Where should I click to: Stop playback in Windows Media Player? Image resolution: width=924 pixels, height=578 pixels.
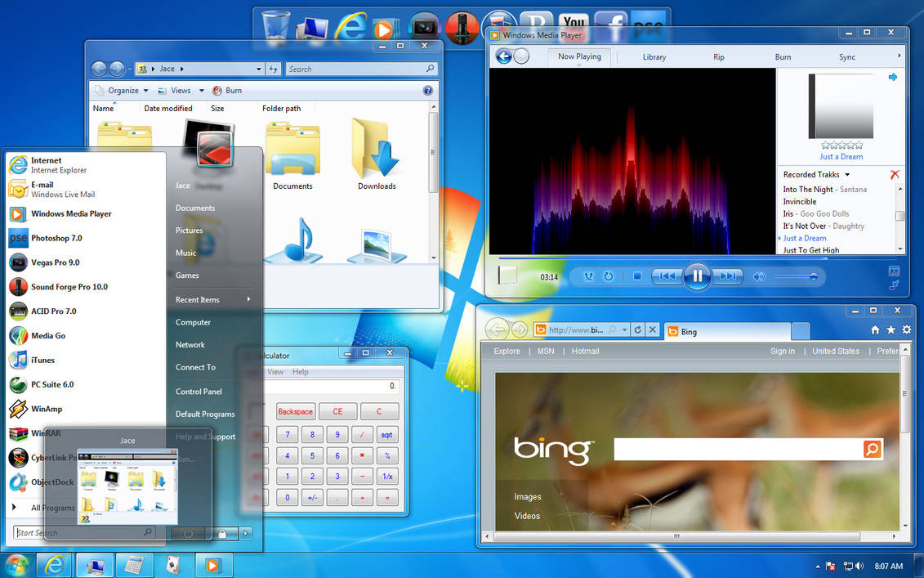click(637, 276)
